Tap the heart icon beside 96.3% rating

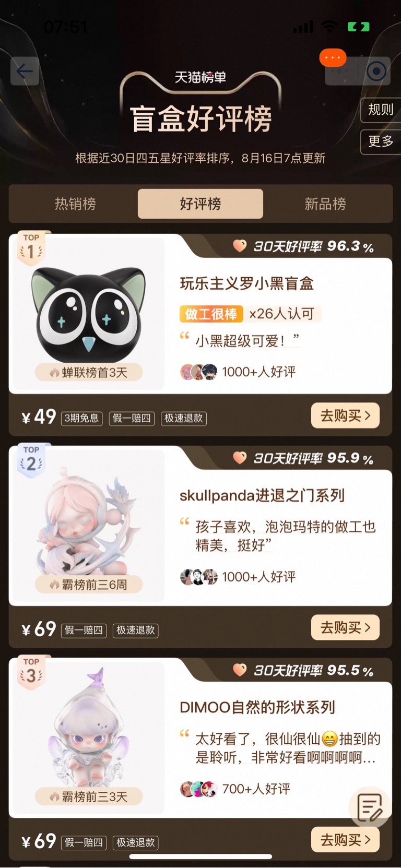click(240, 246)
